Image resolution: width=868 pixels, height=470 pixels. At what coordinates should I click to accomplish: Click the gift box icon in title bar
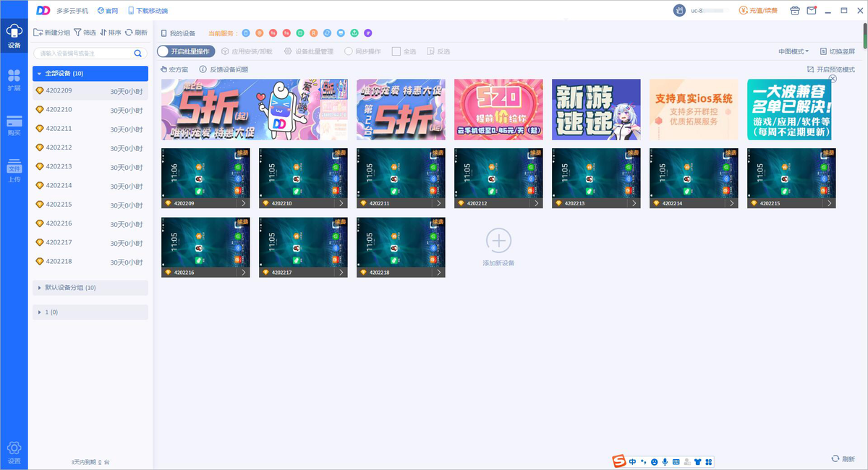coord(795,11)
